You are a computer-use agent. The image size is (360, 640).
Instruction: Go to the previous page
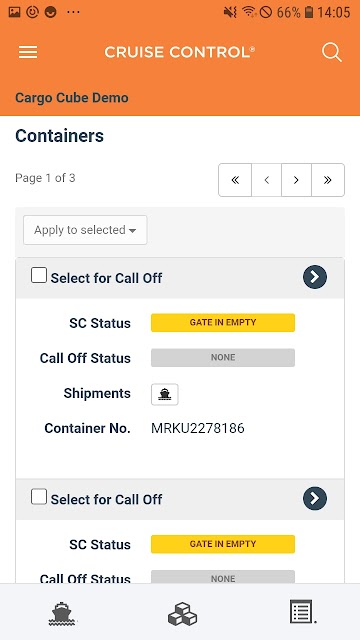pyautogui.click(x=267, y=180)
